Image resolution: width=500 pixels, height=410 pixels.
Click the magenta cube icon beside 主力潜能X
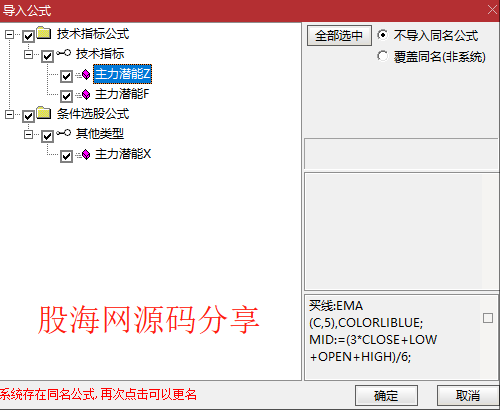[86, 154]
